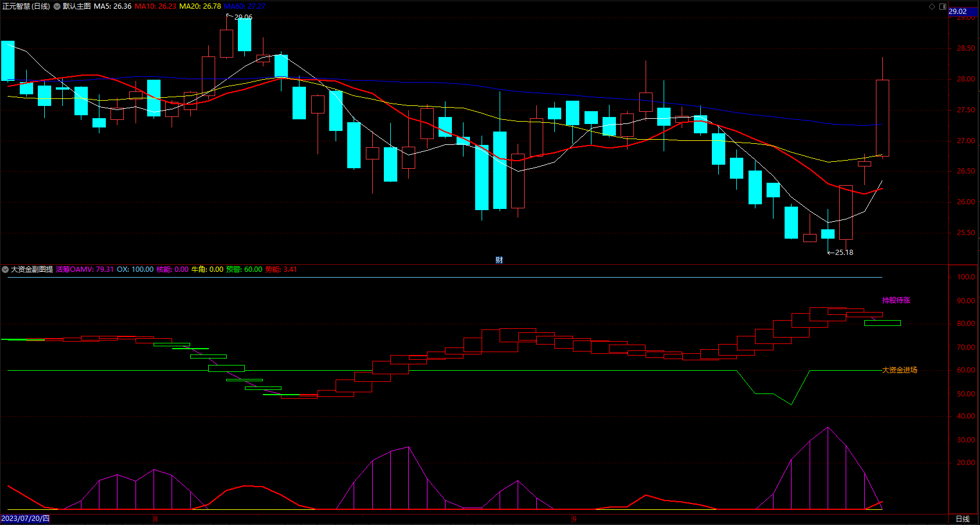
Task: Click the 牛角: 0.00 value label
Action: [207, 269]
